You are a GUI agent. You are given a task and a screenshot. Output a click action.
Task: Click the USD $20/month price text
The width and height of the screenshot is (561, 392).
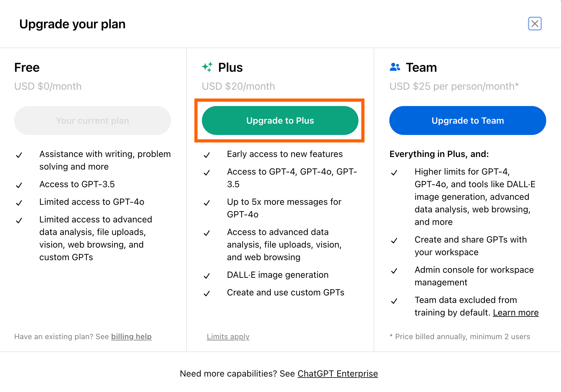point(238,86)
